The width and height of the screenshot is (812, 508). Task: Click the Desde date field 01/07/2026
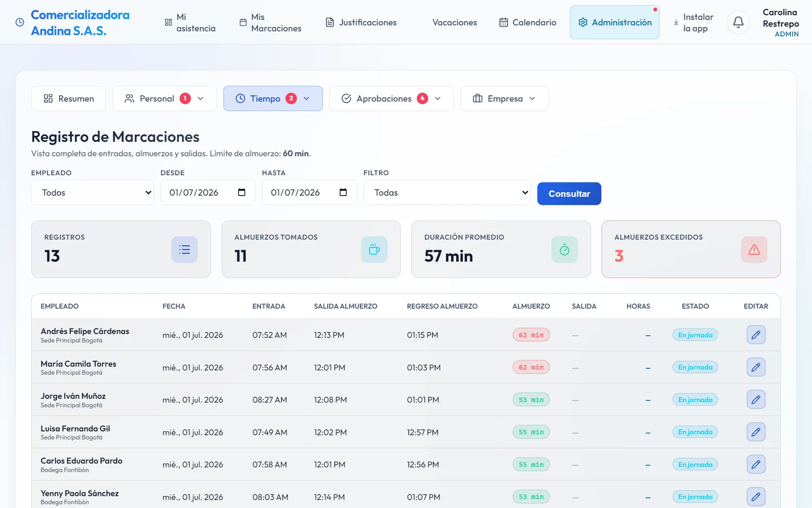pos(208,193)
